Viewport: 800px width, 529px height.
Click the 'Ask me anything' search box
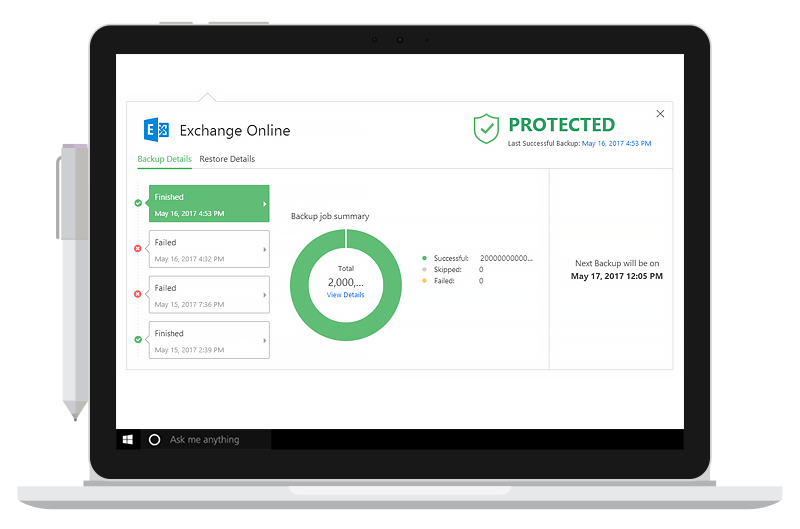click(x=205, y=439)
